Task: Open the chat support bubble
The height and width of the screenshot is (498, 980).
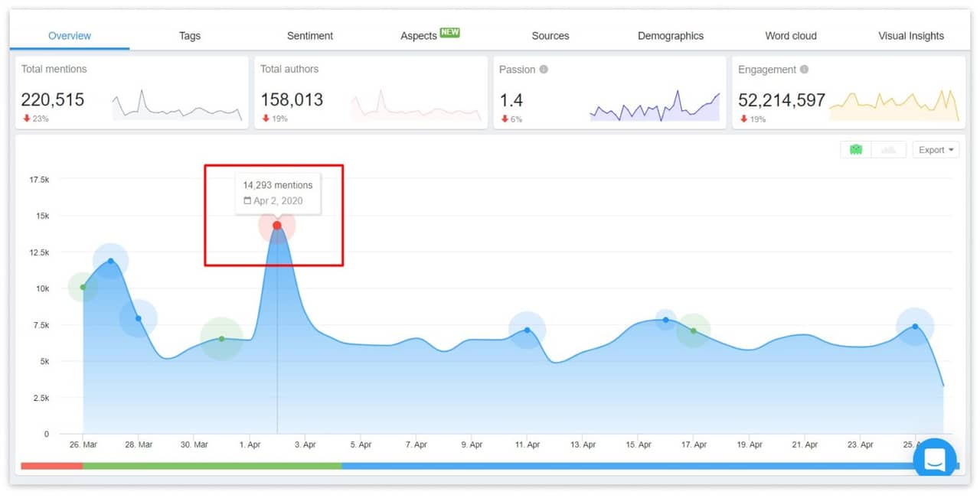Action: pos(934,458)
